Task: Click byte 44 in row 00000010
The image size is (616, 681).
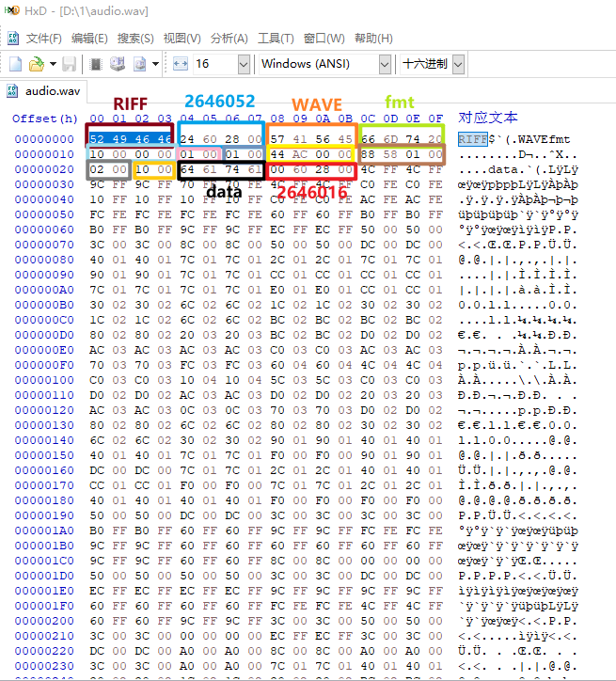Action: click(x=277, y=154)
